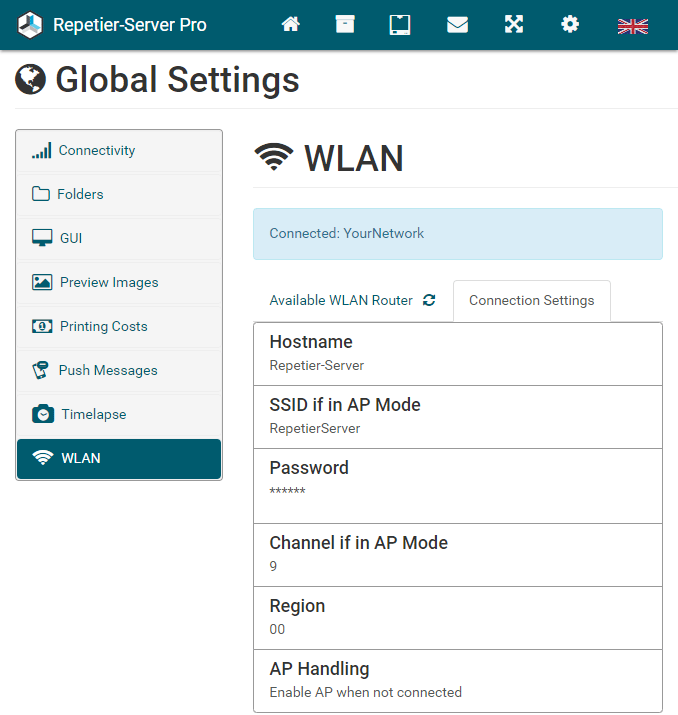Click the Timelapse camera icon
678x715 pixels.
pos(43,414)
